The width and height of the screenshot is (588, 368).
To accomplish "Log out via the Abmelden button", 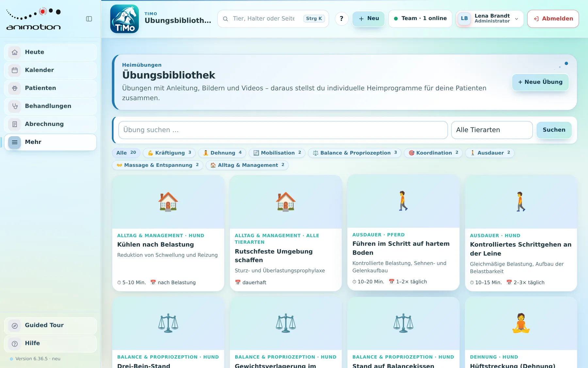I will 553,19.
